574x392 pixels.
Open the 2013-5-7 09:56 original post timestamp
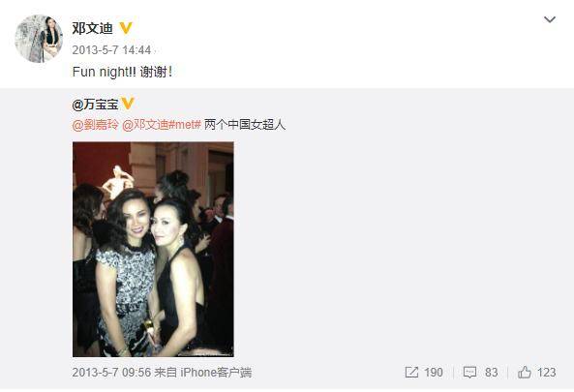pos(111,373)
